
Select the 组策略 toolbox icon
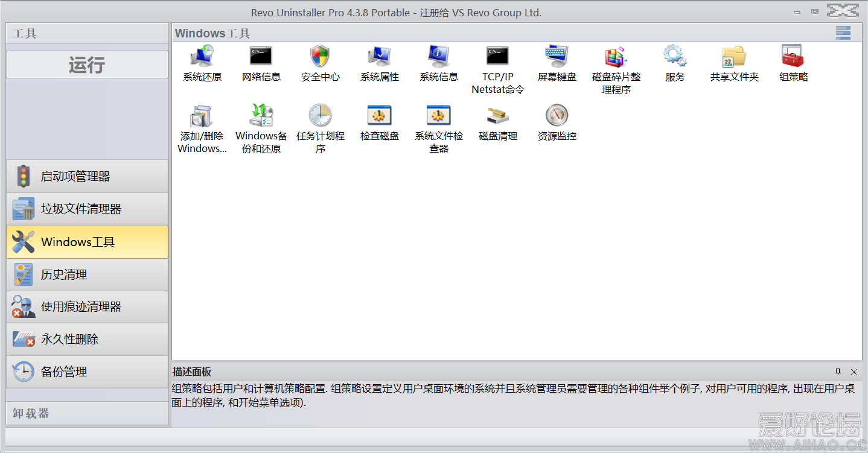pyautogui.click(x=794, y=57)
